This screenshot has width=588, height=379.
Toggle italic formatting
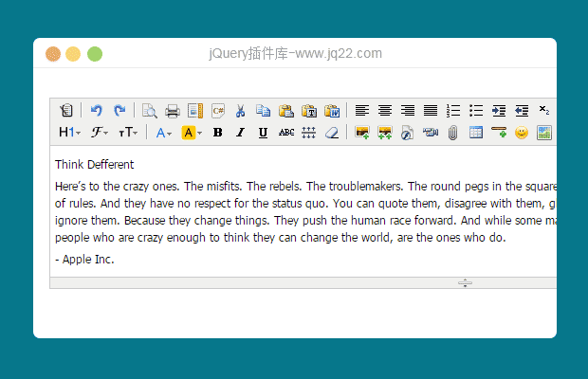click(241, 133)
